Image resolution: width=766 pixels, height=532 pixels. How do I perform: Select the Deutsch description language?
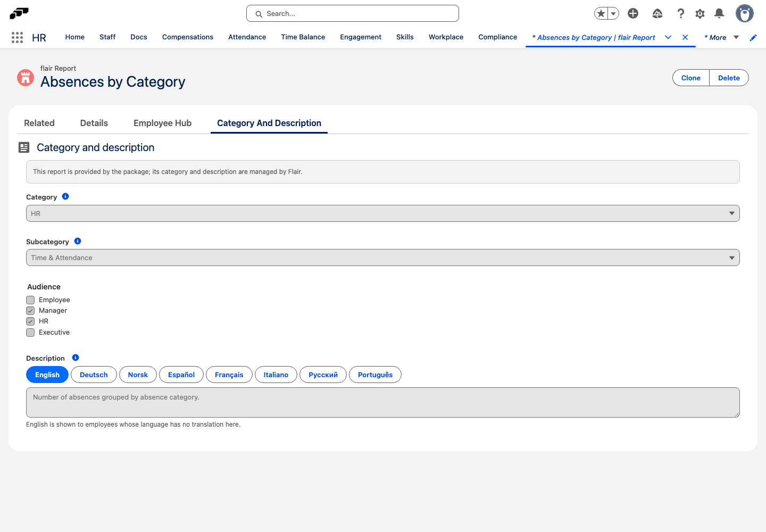tap(94, 375)
